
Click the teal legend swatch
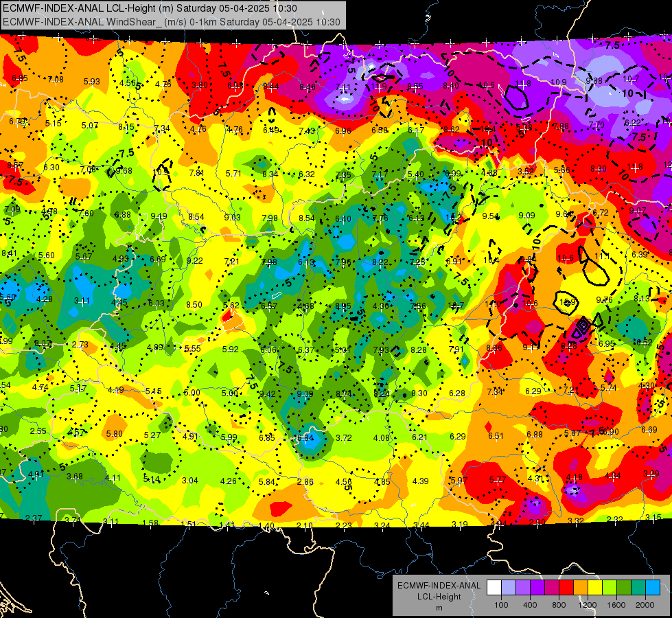(638, 588)
